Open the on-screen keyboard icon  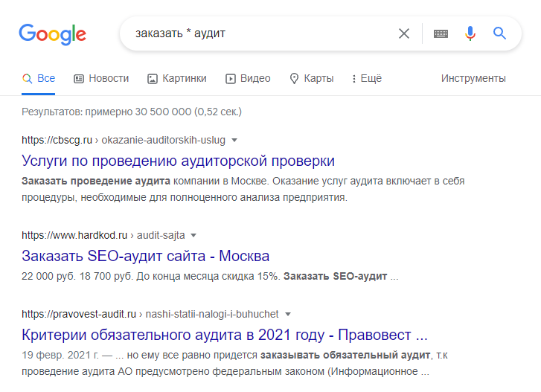coord(441,33)
